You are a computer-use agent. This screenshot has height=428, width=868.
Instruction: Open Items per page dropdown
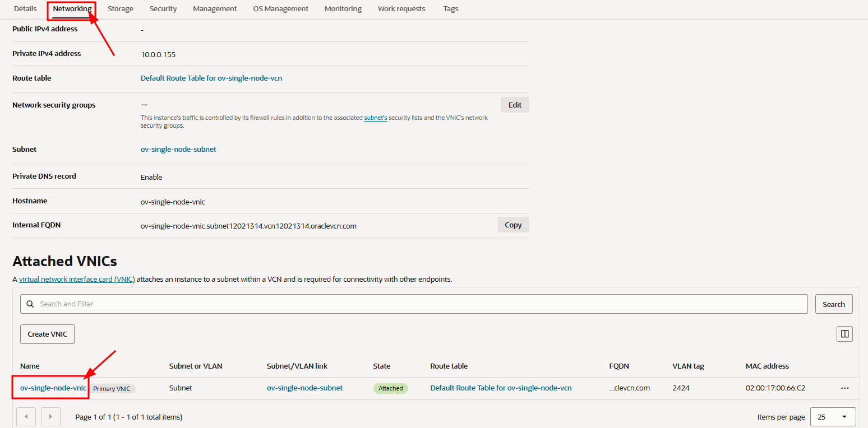[x=833, y=417]
